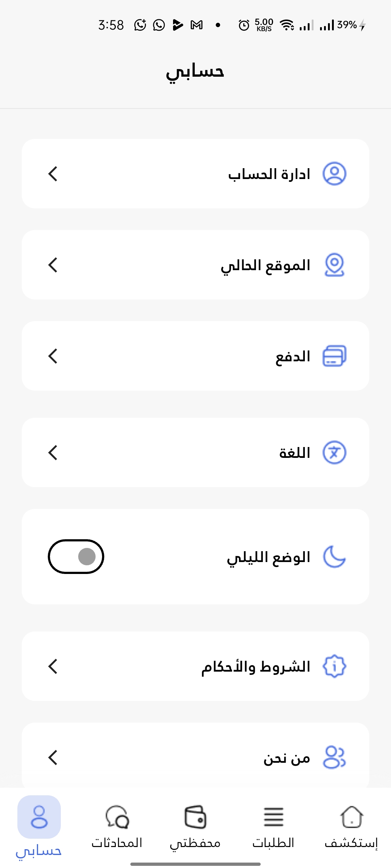391x868 pixels.
Task: Tap the current location pin icon
Action: (x=334, y=265)
